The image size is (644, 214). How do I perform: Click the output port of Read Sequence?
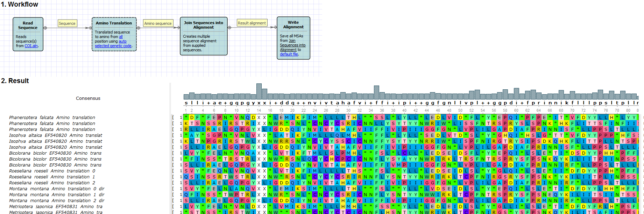click(45, 28)
